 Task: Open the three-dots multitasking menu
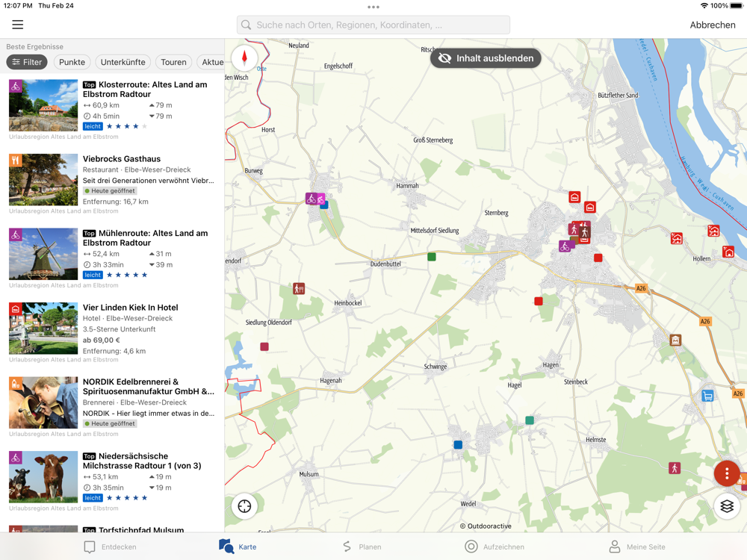tap(373, 7)
